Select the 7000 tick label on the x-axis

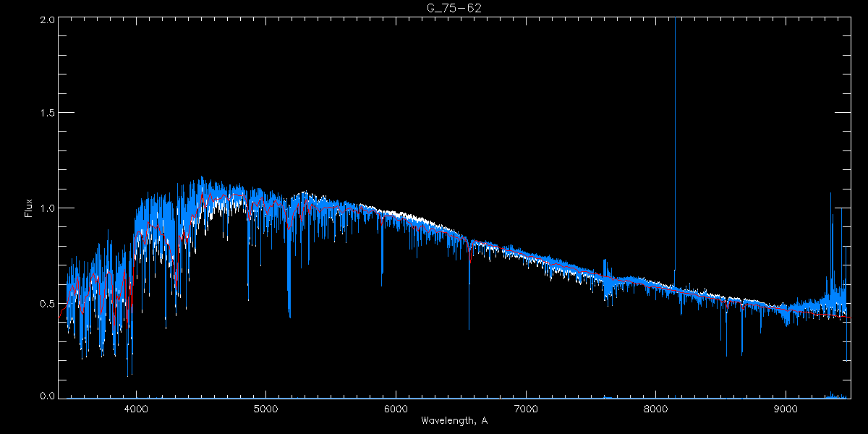point(526,409)
